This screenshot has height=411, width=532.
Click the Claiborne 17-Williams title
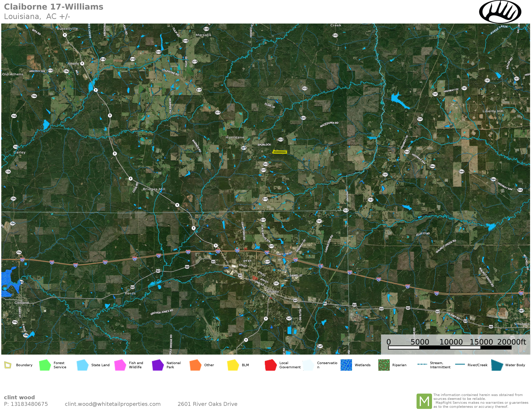(54, 7)
